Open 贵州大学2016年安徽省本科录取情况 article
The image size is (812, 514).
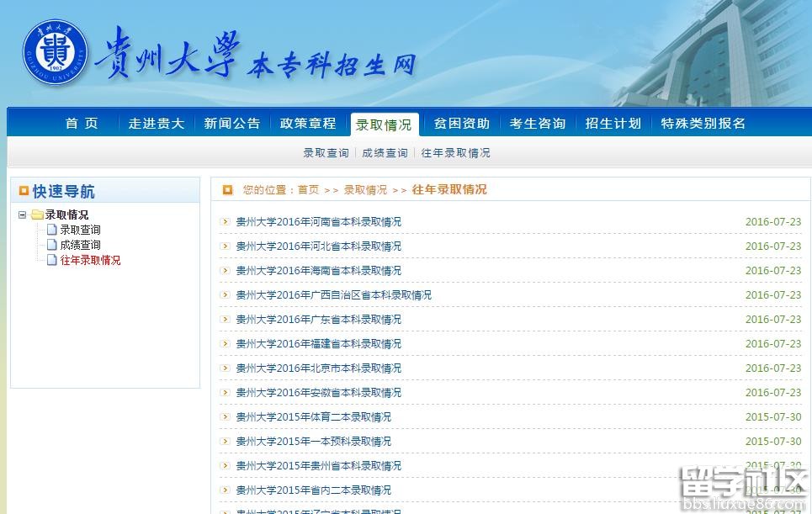318,392
